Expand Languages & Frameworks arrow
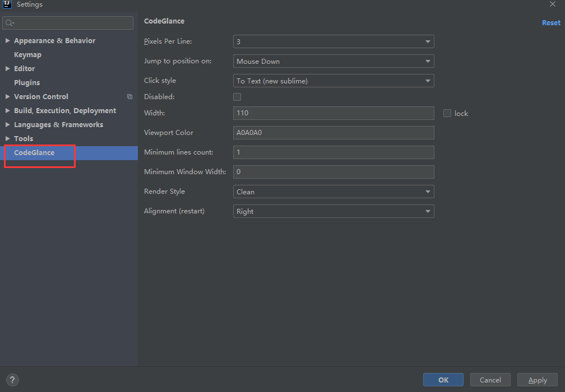 coord(7,124)
